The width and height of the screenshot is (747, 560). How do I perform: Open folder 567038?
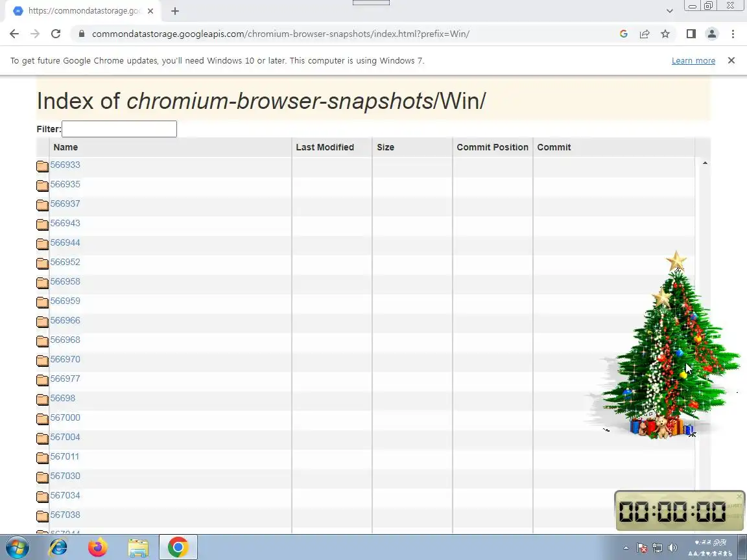(x=65, y=515)
